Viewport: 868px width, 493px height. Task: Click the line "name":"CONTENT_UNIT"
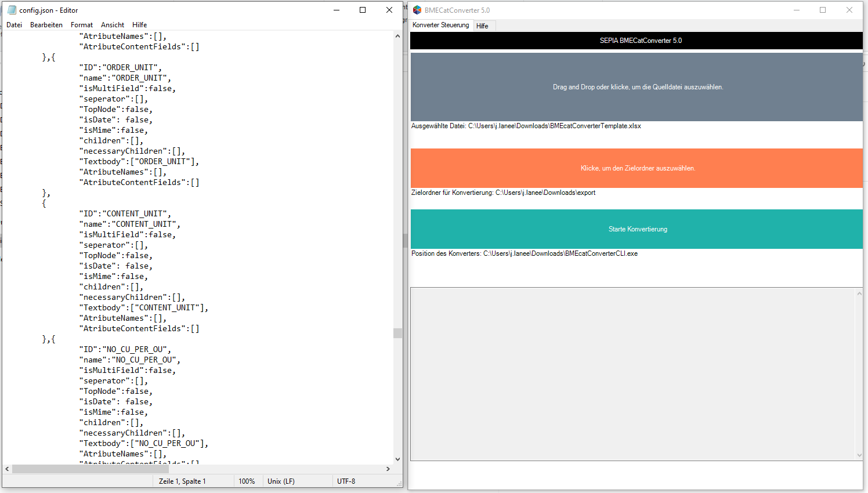pyautogui.click(x=130, y=224)
